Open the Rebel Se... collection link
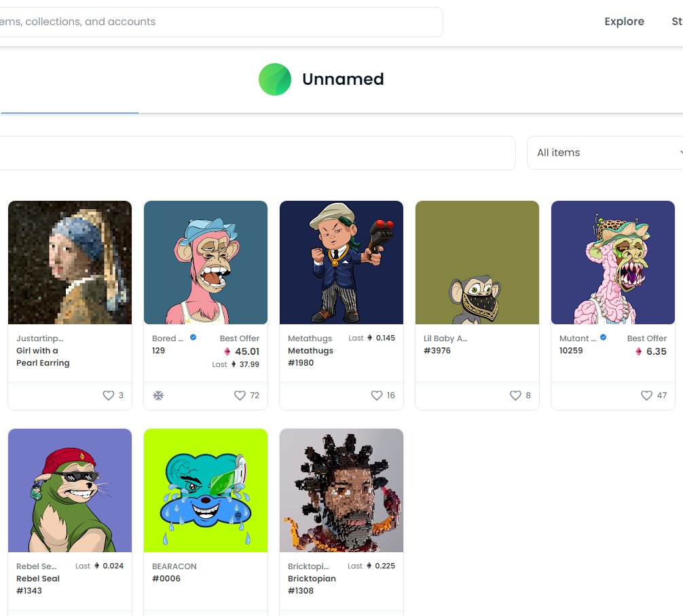This screenshot has width=683, height=616. [x=36, y=566]
